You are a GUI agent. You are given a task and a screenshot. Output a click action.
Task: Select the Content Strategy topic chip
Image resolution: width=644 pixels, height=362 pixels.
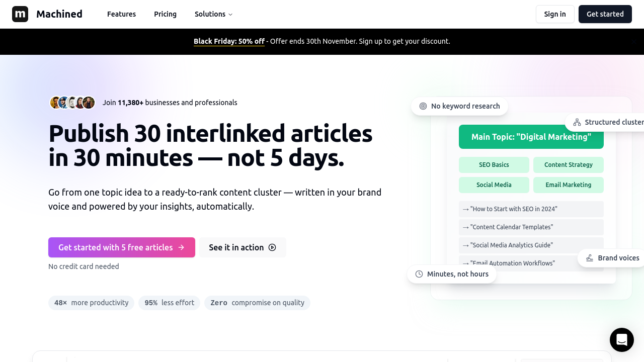[x=568, y=165]
